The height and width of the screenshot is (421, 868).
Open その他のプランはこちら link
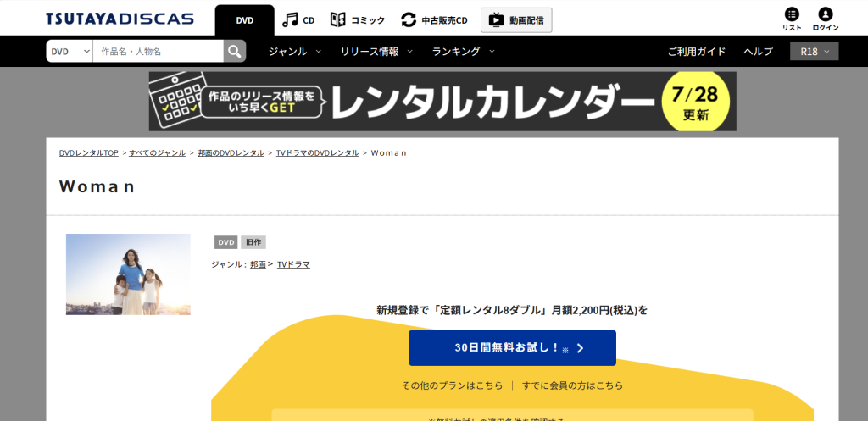[x=453, y=385]
